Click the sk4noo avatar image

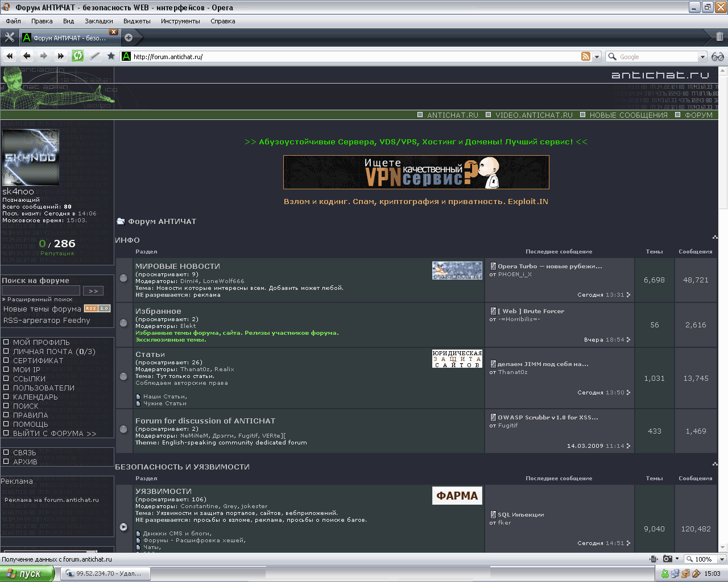[x=31, y=157]
